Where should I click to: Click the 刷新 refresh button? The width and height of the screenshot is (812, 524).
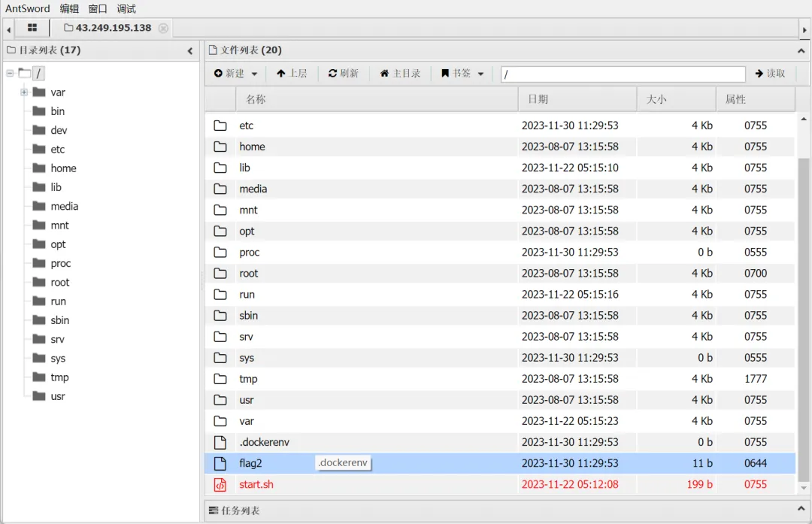[344, 74]
